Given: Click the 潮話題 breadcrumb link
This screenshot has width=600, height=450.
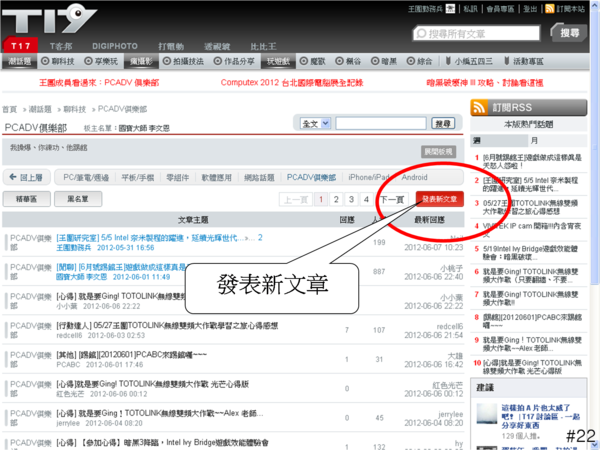Looking at the screenshot, I should (40, 109).
